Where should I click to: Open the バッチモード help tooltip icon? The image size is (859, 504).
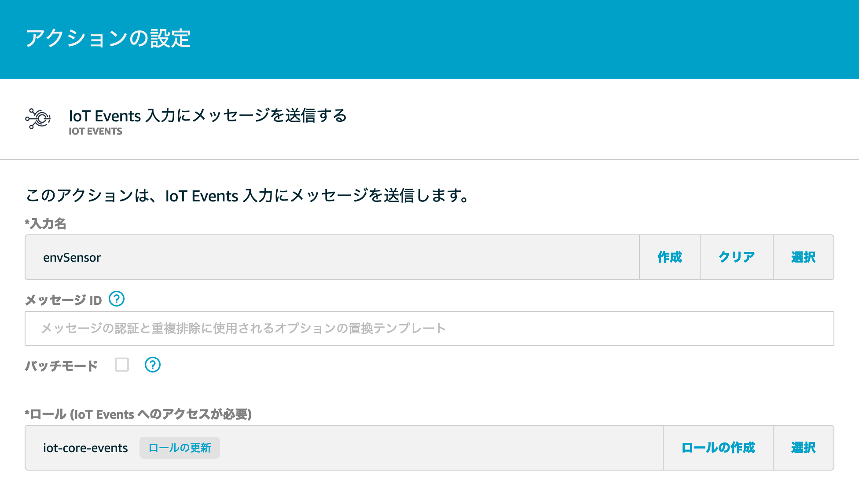(153, 365)
